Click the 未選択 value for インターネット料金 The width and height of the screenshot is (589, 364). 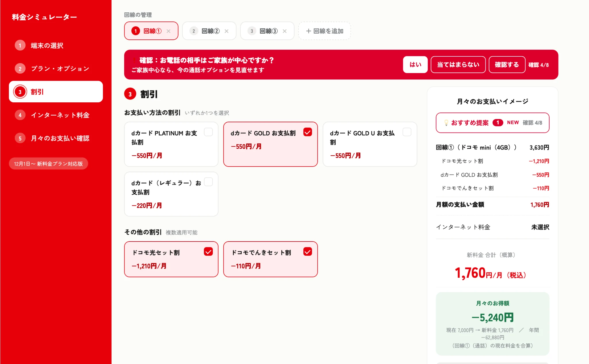coord(540,227)
